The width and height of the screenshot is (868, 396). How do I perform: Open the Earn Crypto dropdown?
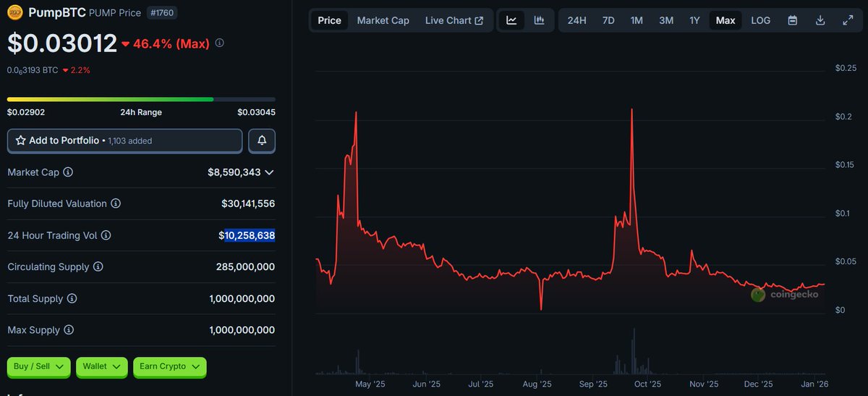click(169, 367)
